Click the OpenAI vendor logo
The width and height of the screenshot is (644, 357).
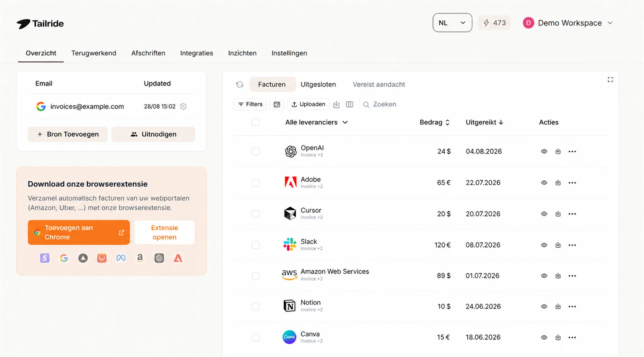(x=291, y=151)
